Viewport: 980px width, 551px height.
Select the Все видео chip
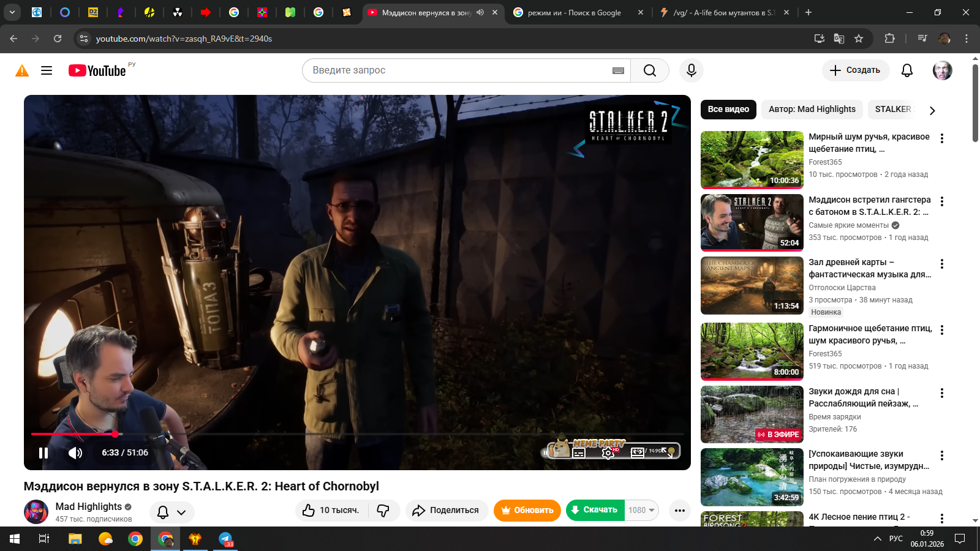[x=728, y=110]
